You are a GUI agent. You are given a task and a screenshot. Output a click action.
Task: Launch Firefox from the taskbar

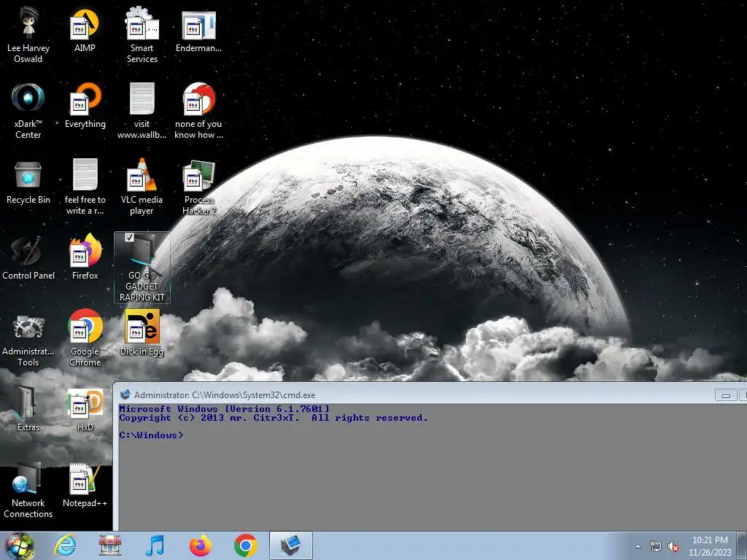coord(200,545)
